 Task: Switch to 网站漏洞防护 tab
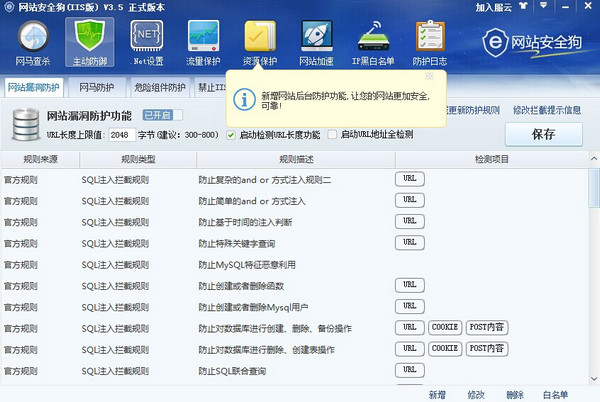click(x=34, y=88)
